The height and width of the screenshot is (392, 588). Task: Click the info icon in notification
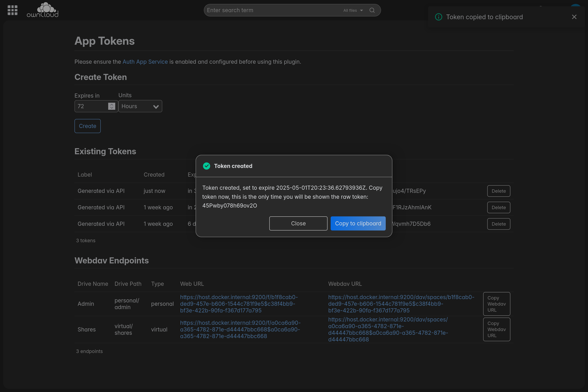point(438,17)
